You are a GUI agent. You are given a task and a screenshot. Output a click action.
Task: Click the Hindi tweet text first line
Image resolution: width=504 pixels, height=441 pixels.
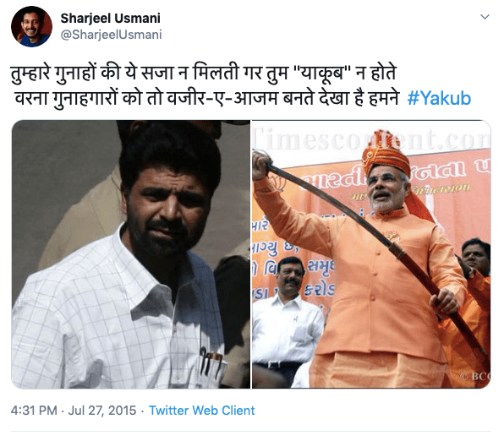click(204, 73)
